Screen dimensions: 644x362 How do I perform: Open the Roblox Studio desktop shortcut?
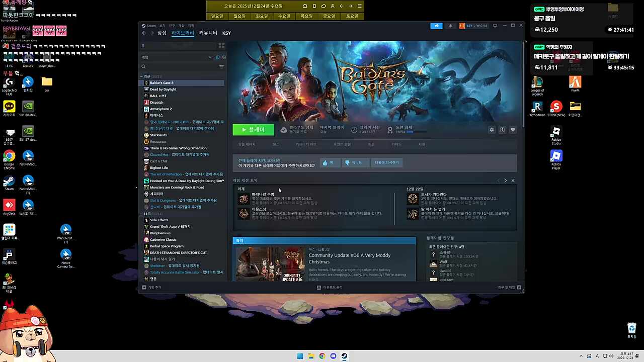click(x=556, y=135)
